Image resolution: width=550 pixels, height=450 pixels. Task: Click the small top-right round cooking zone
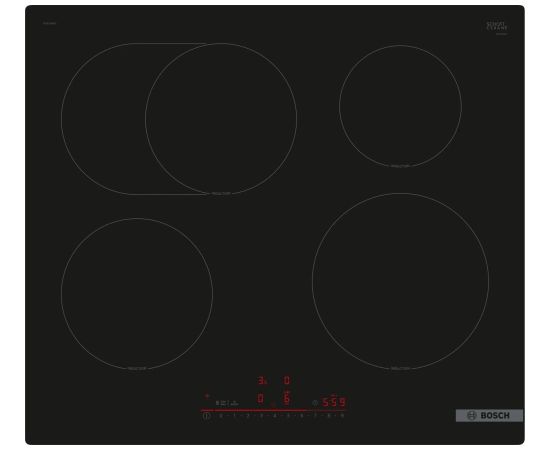pyautogui.click(x=400, y=106)
